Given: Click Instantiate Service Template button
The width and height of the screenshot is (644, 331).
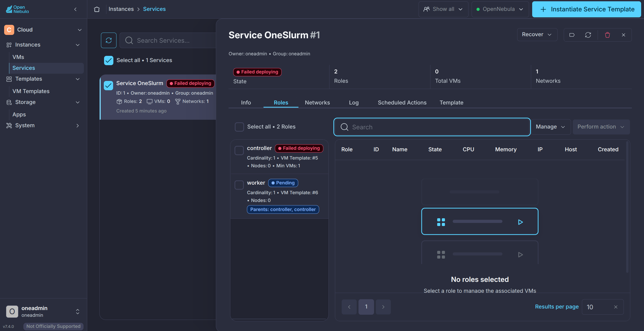Looking at the screenshot, I should pos(587,9).
